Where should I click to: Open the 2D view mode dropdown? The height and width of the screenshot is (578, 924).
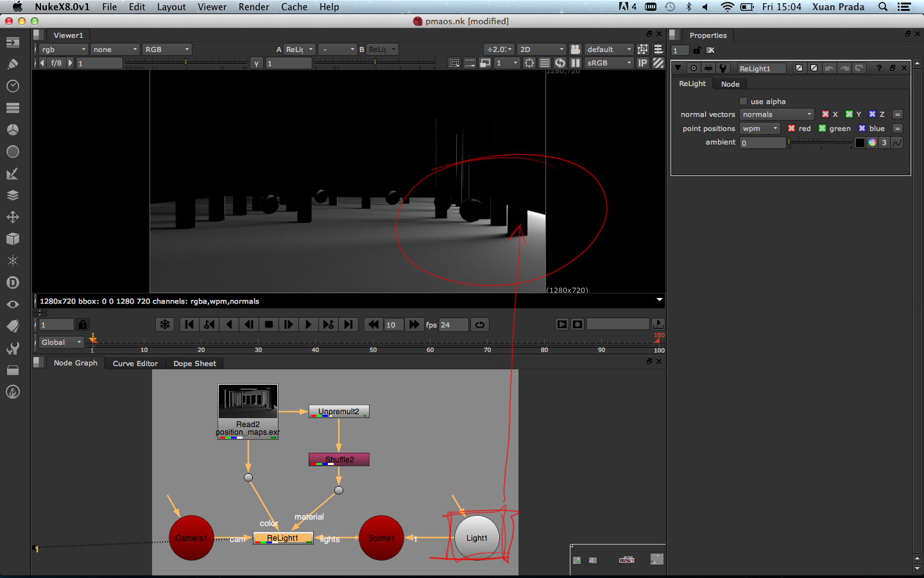coord(542,49)
